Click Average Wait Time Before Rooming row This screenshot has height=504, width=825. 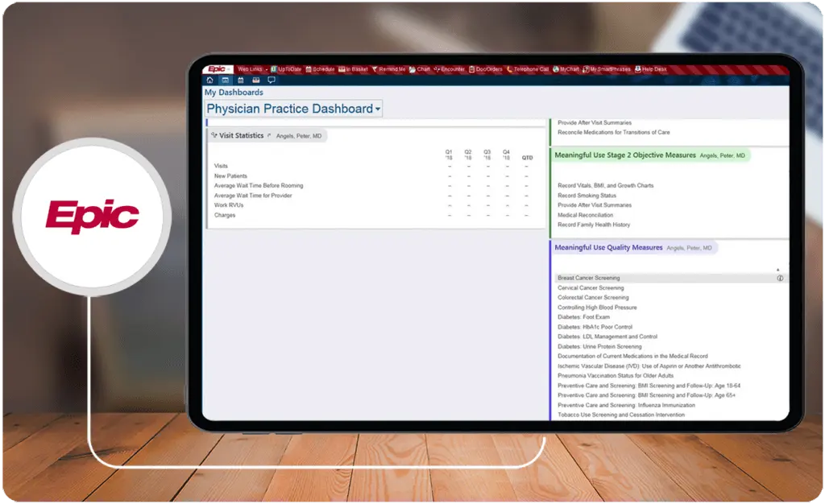(x=259, y=185)
